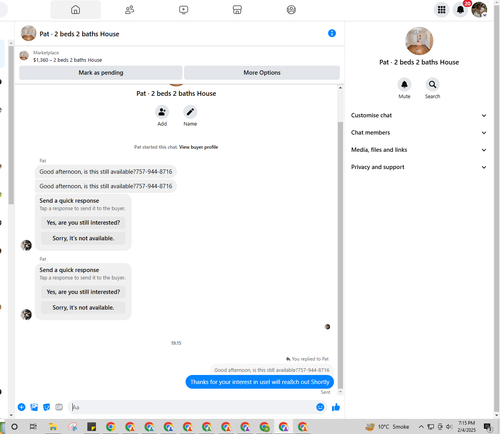Click the 19:15 timestamp in the chat
This screenshot has width=500, height=434.
coord(176,343)
